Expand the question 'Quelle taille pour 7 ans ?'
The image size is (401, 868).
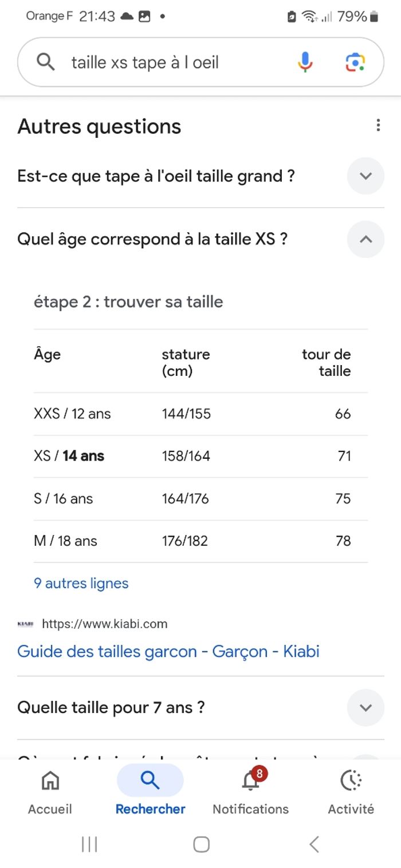(x=365, y=708)
